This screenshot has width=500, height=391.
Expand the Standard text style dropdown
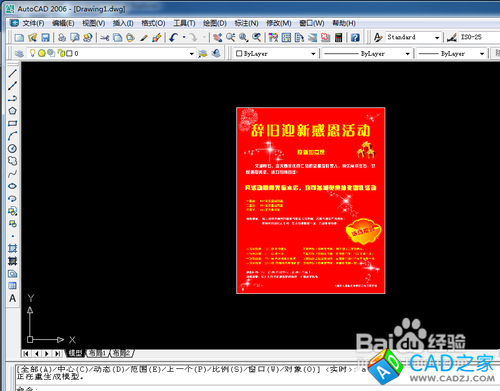pos(437,38)
